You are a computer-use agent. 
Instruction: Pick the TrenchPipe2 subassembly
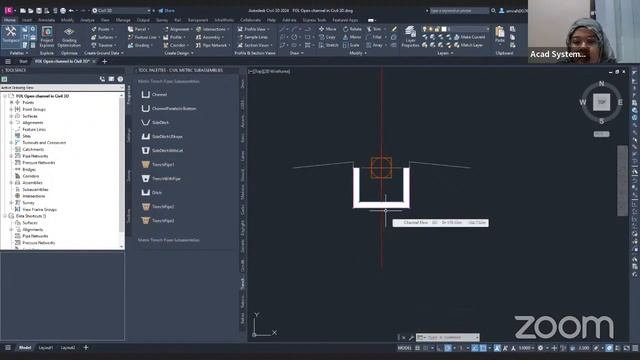coord(158,207)
